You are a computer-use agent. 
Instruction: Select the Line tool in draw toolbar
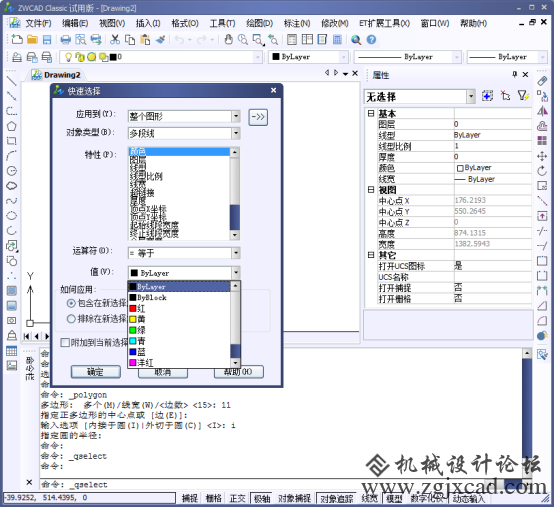click(x=11, y=81)
